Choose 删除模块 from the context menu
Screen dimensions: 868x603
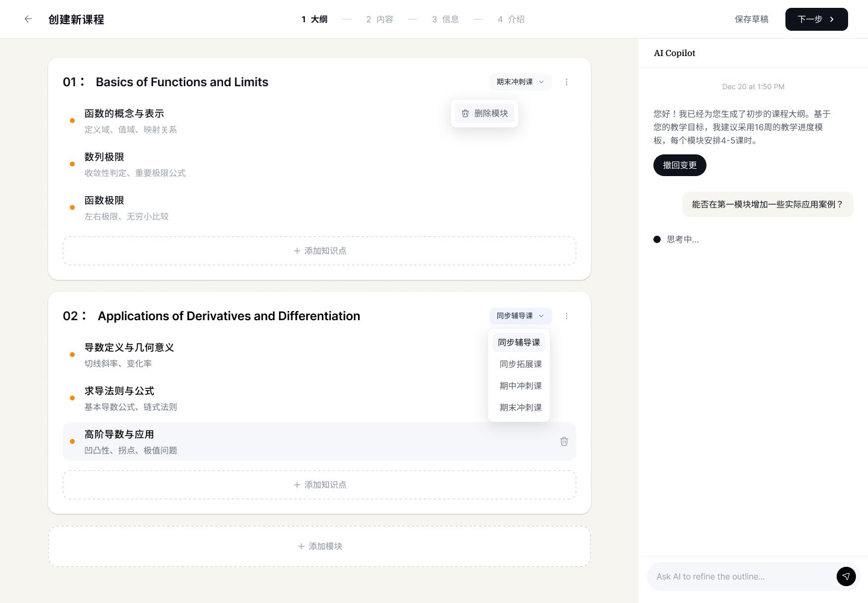pyautogui.click(x=485, y=113)
